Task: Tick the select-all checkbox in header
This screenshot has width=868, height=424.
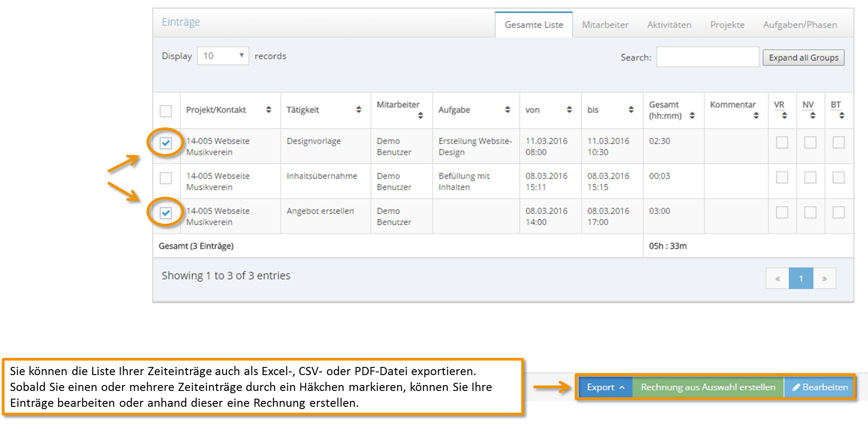Action: pyautogui.click(x=166, y=111)
